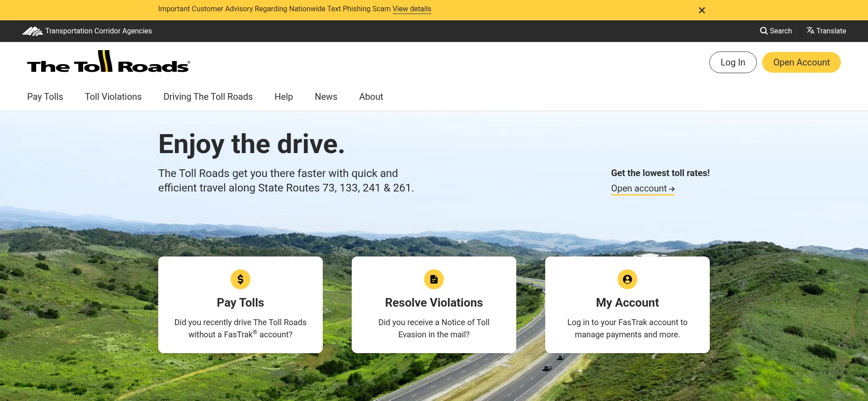Image resolution: width=868 pixels, height=401 pixels.
Task: Dismiss the phishing advisory banner
Action: (x=702, y=10)
